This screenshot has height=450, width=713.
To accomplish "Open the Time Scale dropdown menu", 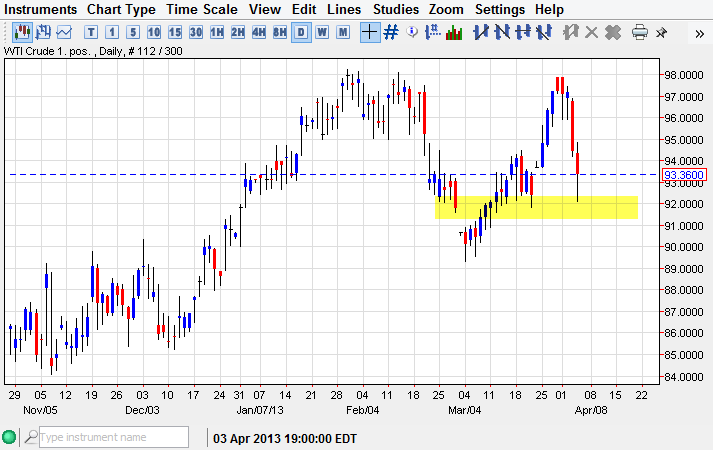I will click(x=201, y=9).
